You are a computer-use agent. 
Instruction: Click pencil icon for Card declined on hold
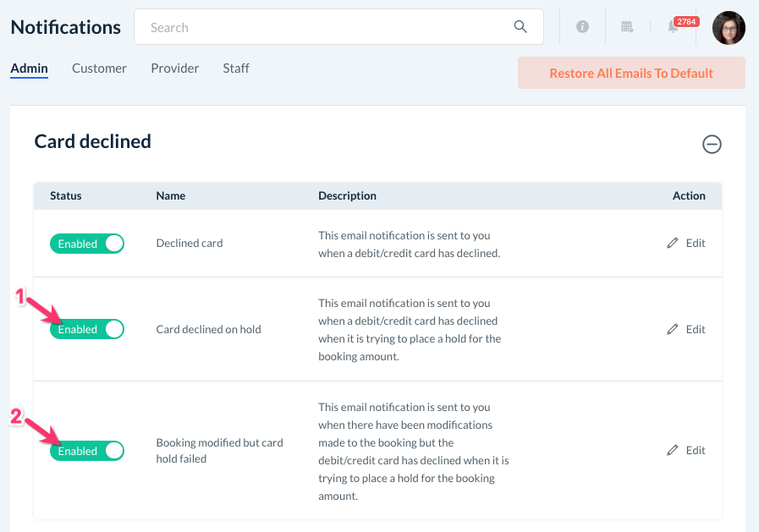(x=673, y=329)
